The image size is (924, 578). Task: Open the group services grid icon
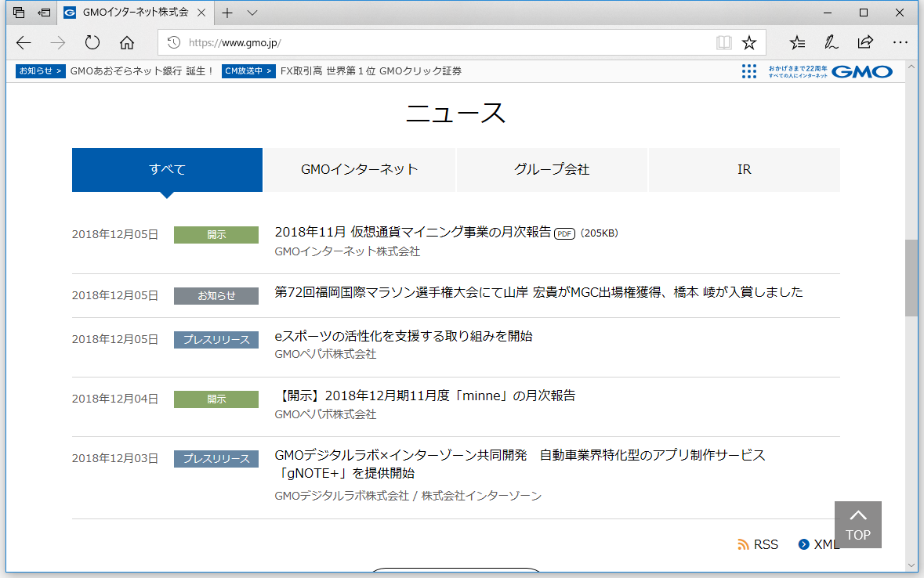749,71
